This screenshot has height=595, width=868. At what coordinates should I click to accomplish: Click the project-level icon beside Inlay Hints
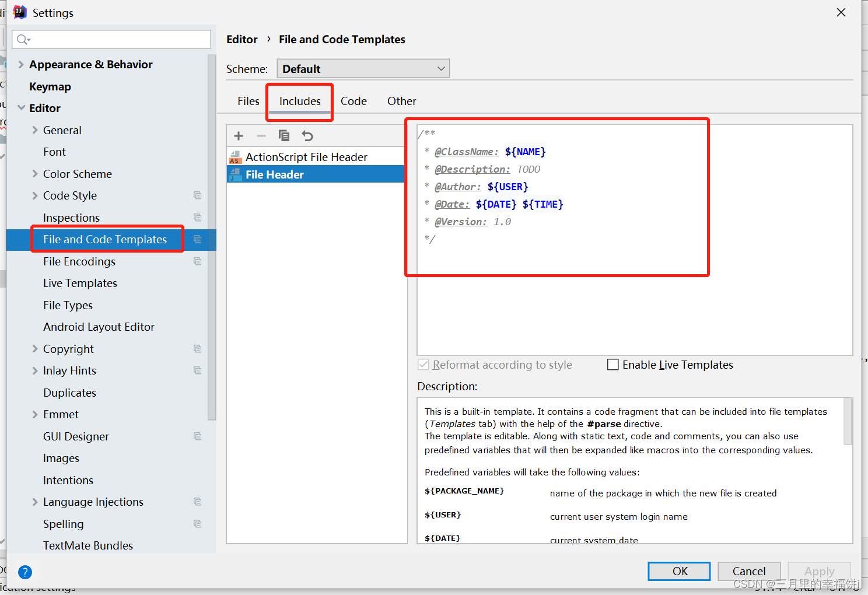click(x=198, y=370)
